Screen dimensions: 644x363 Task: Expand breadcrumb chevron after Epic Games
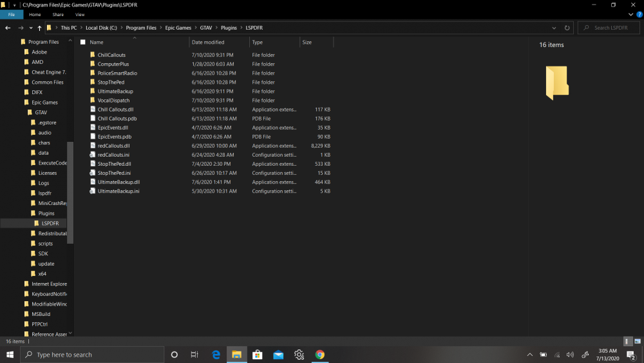point(196,28)
